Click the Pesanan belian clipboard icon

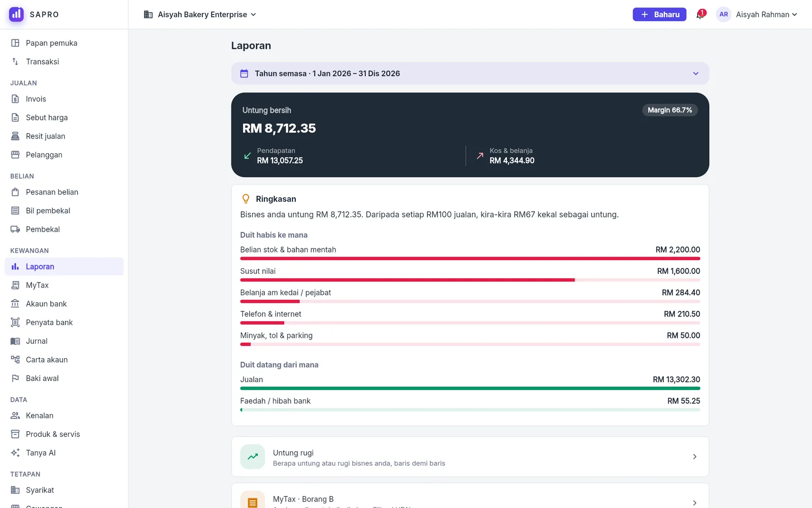tap(15, 192)
